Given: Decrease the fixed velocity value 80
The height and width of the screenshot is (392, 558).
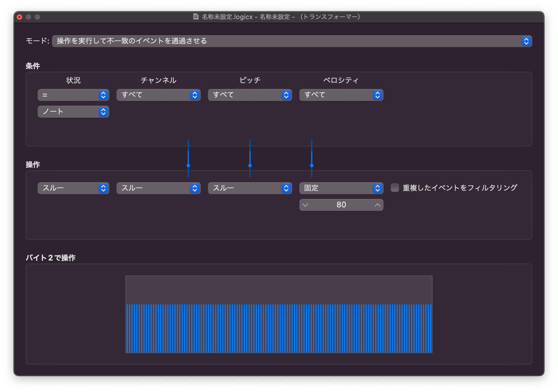Looking at the screenshot, I should coord(305,205).
